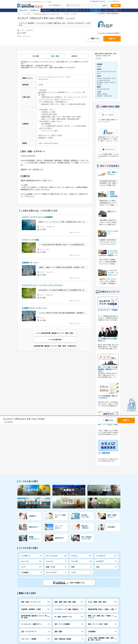Select the 海外就職Howto nav tab
The height and width of the screenshot is (644, 138).
[x=35, y=10]
